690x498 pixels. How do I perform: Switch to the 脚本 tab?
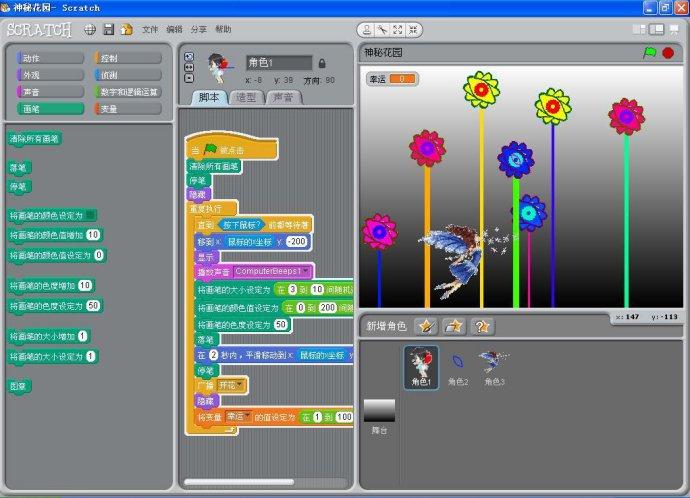pos(209,97)
